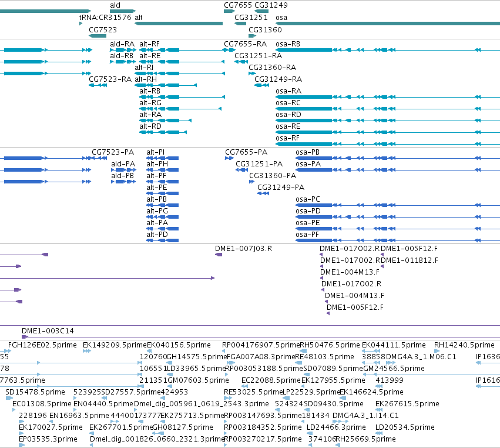Select the osa-RB transcript
The image size is (500, 448).
[388, 50]
